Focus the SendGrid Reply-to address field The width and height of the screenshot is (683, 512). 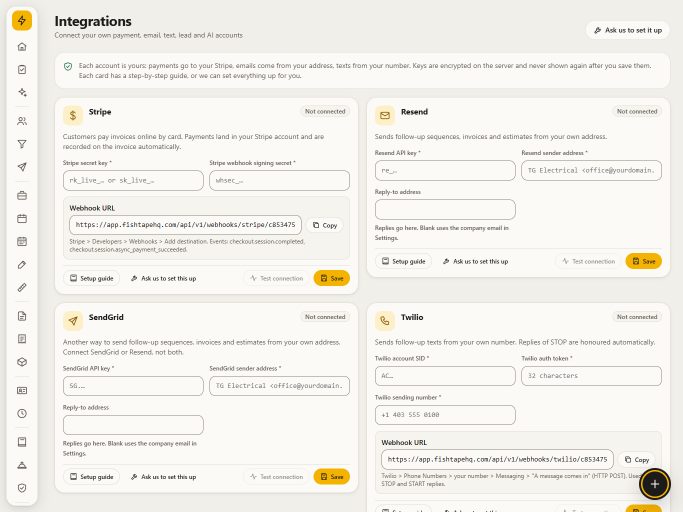tap(133, 425)
